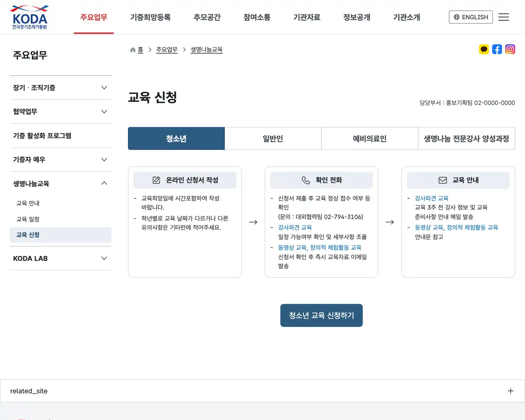This screenshot has width=525, height=420.
Task: Switch language using the ENGLISH button
Action: coord(470,17)
